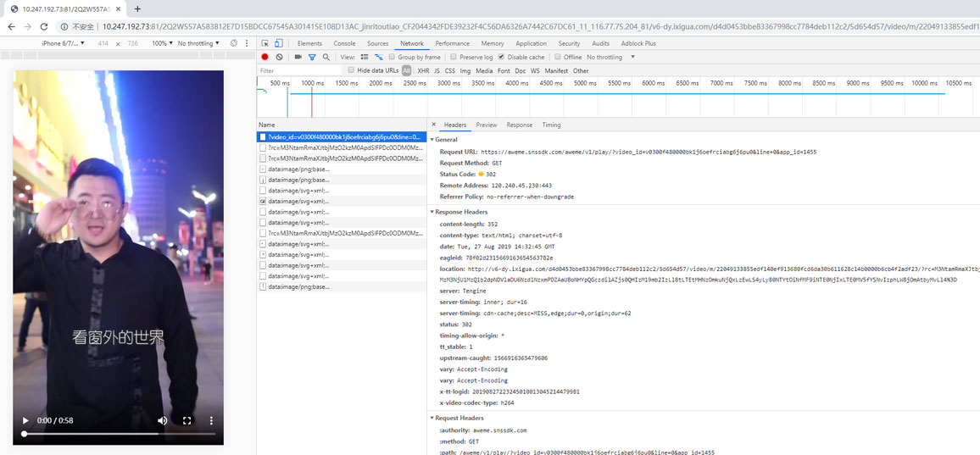
Task: Play the video
Action: [x=25, y=420]
